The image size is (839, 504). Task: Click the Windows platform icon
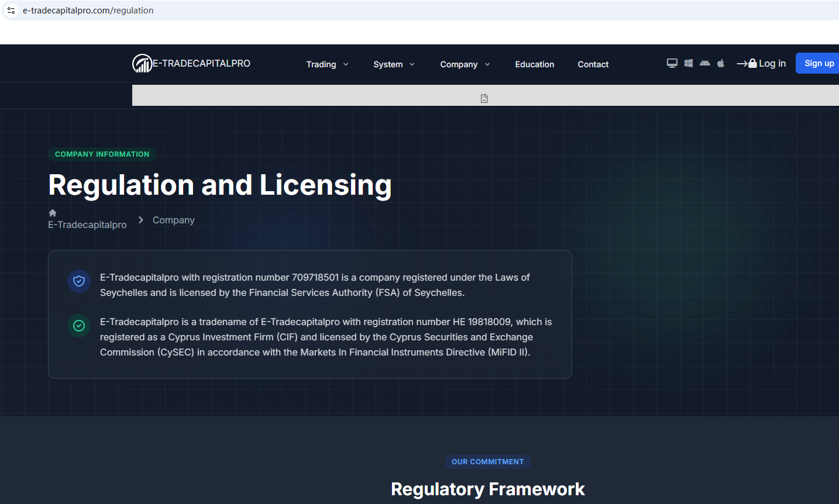[689, 63]
